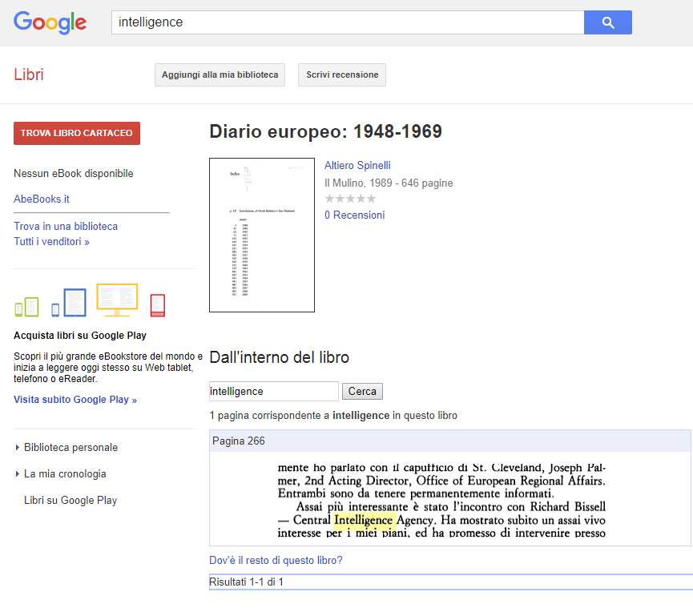Screen dimensions: 693x616
Task: Click 1 pagina corrispondente a intelligence text
Action: coord(333,416)
